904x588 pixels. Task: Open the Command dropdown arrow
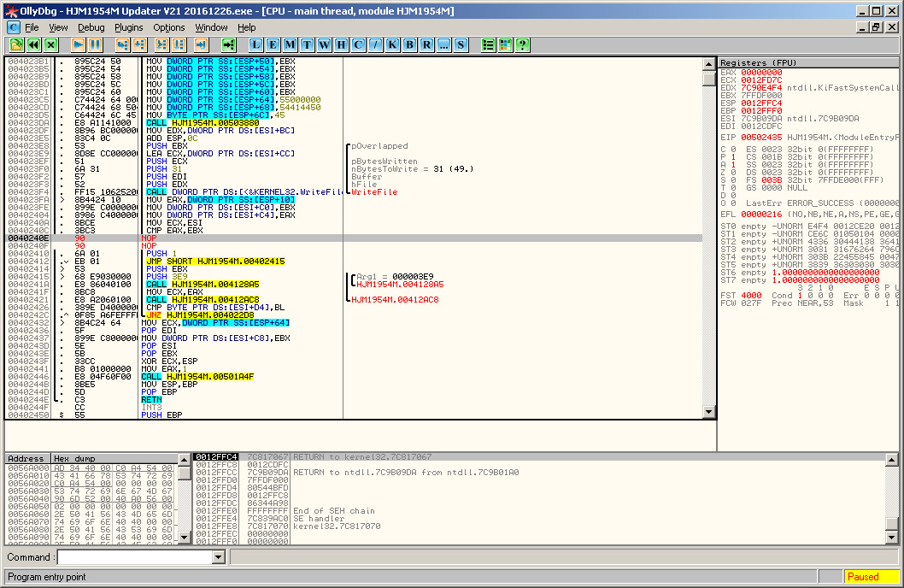click(x=217, y=557)
